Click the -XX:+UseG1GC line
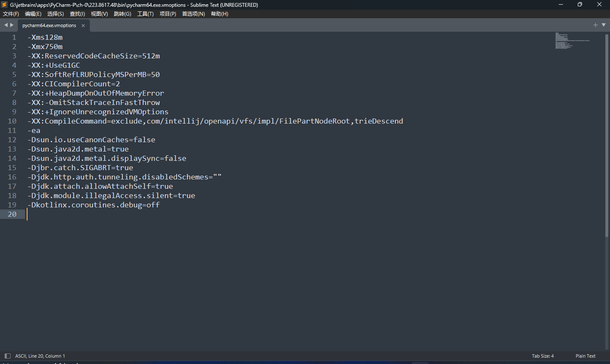 click(x=54, y=65)
